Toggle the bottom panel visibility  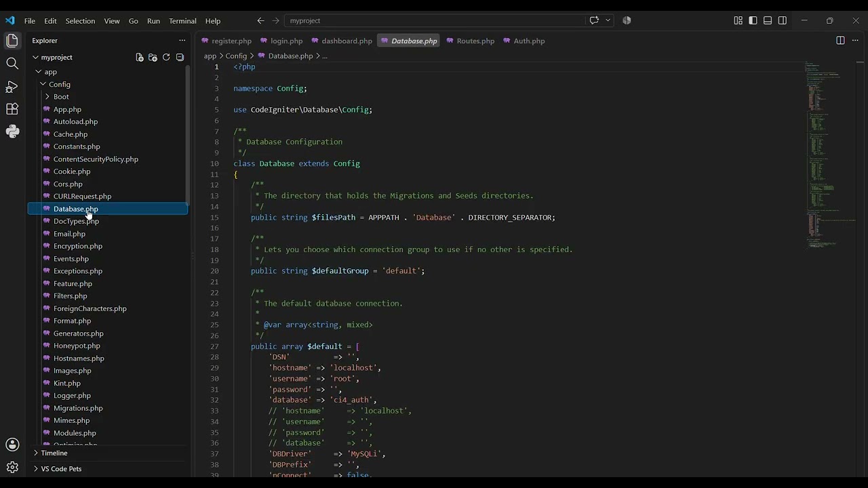pyautogui.click(x=768, y=20)
